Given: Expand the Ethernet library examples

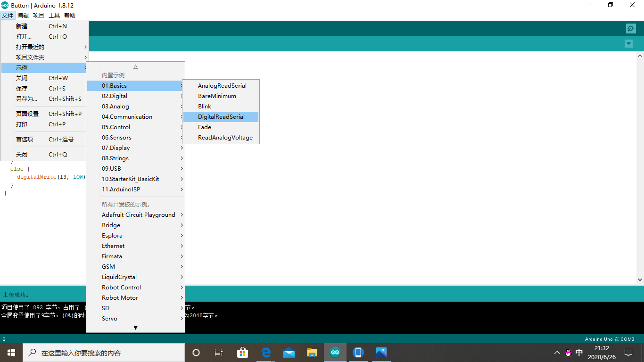Looking at the screenshot, I should pyautogui.click(x=136, y=246).
